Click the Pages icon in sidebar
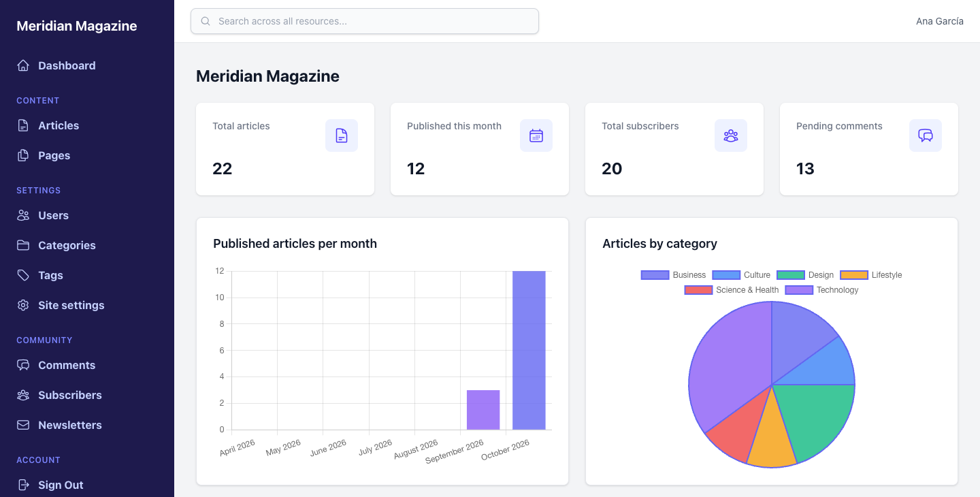Screen dimensions: 980x497 pyautogui.click(x=23, y=155)
